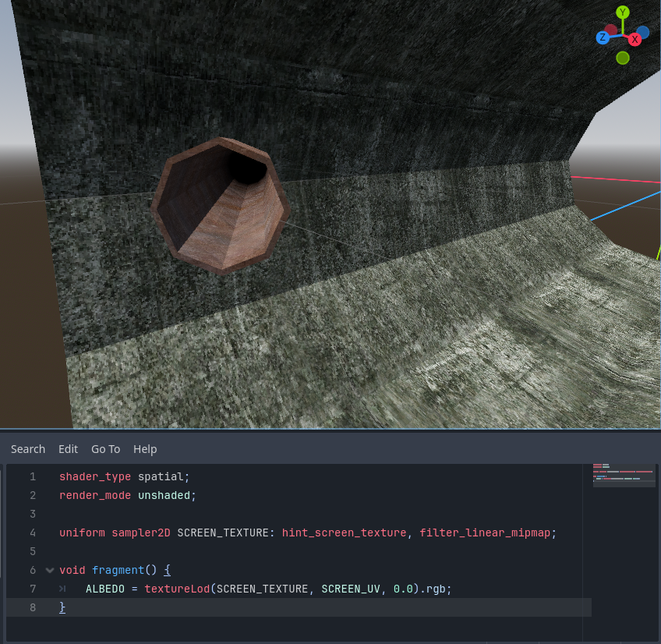
Task: Click line number 4 in gutter
Action: tap(33, 533)
